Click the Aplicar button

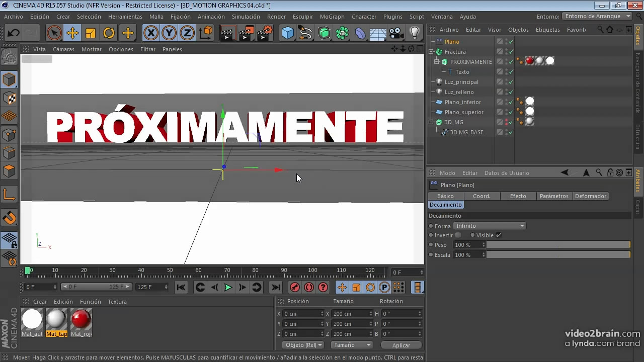pyautogui.click(x=401, y=345)
